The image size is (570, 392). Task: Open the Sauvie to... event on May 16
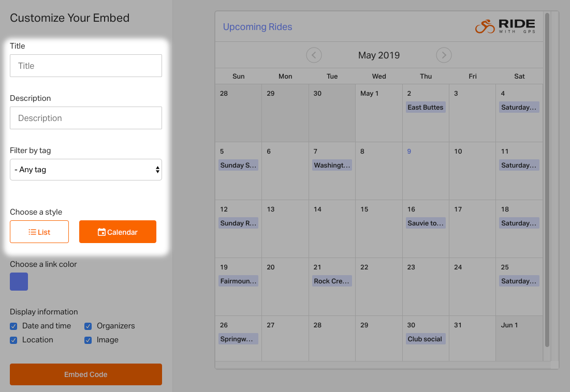click(426, 223)
